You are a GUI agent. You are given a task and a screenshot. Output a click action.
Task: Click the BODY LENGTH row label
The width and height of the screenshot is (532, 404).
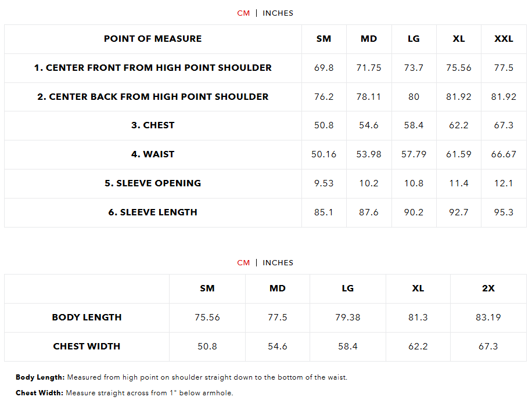tap(87, 318)
